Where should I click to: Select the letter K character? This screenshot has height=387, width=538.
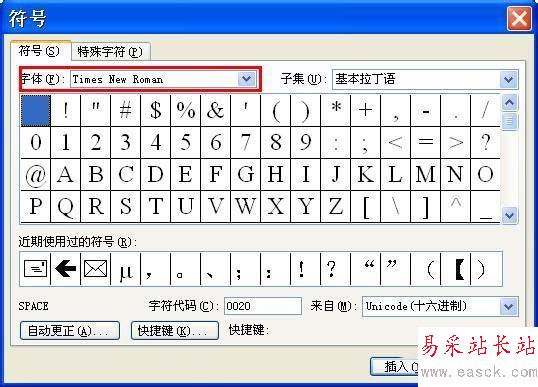pyautogui.click(x=365, y=174)
